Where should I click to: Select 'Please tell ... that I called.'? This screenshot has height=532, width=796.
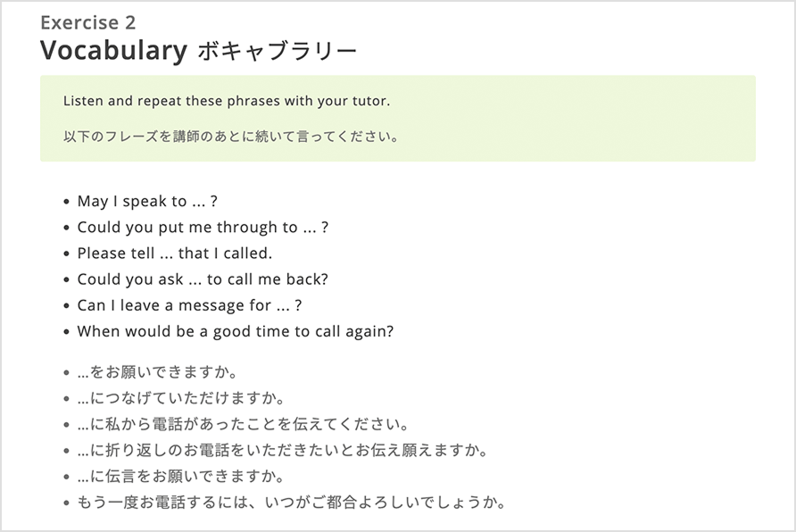coord(175,254)
